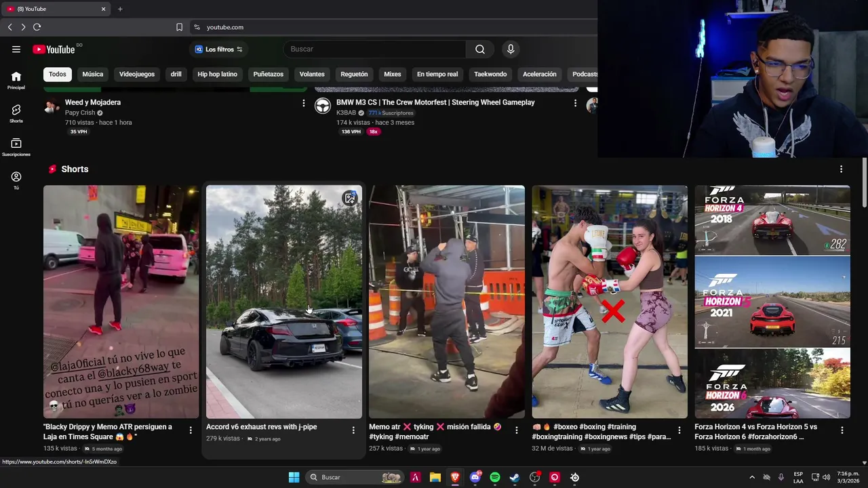The image size is (868, 488).
Task: Reload the page
Action: coord(37,27)
